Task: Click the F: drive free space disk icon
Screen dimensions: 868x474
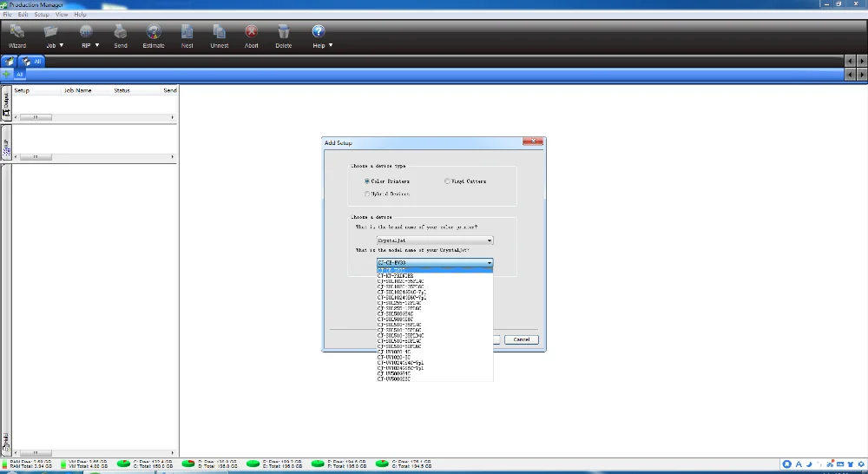Action: [318, 464]
